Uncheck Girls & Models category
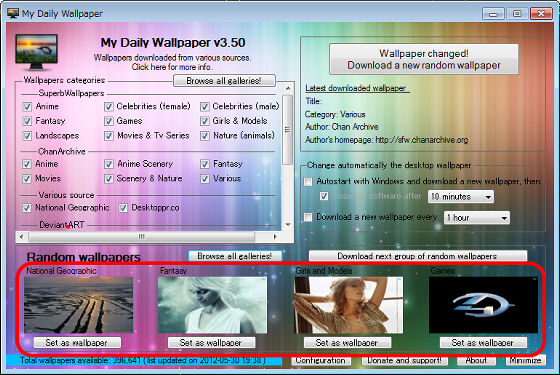The width and height of the screenshot is (560, 375). 205,121
